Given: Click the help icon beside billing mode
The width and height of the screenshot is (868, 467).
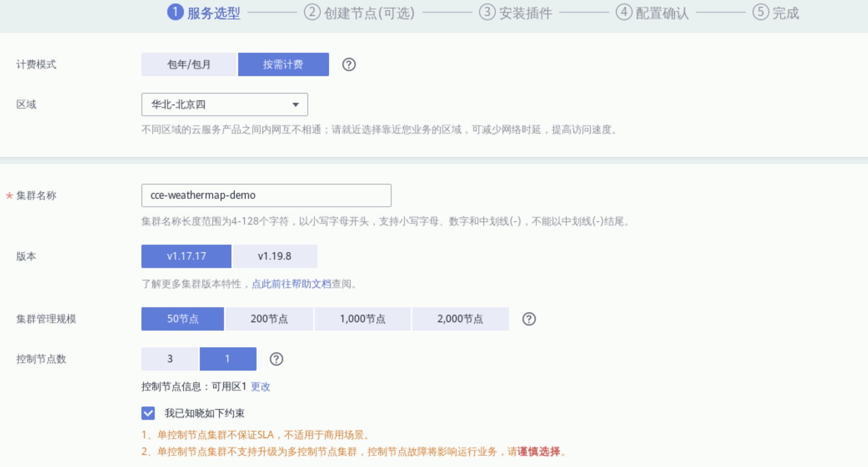Looking at the screenshot, I should [x=349, y=65].
